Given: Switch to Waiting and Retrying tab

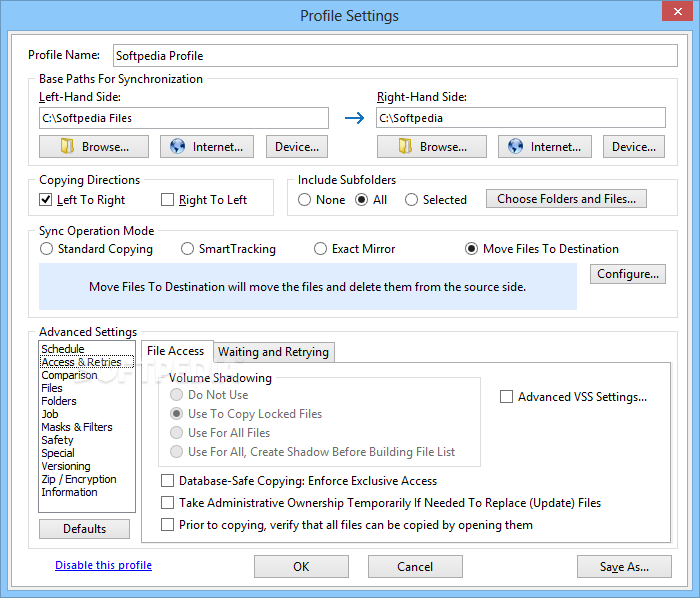Looking at the screenshot, I should (x=273, y=352).
